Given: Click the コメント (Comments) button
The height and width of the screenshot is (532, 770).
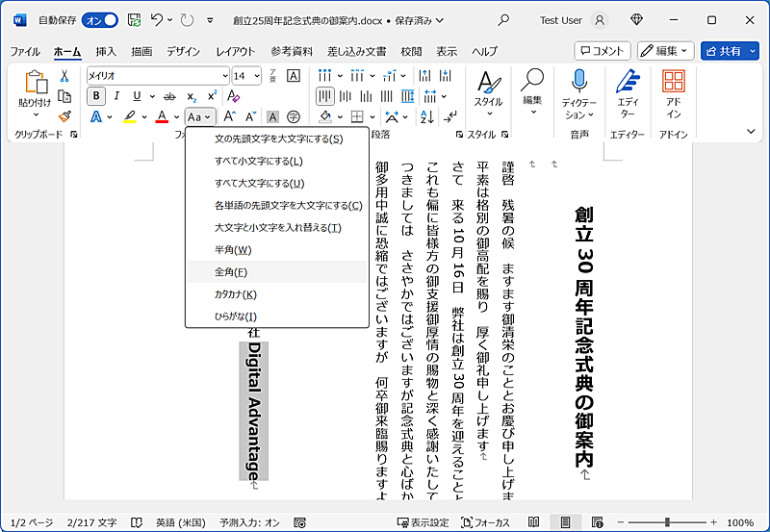Looking at the screenshot, I should coord(603,50).
